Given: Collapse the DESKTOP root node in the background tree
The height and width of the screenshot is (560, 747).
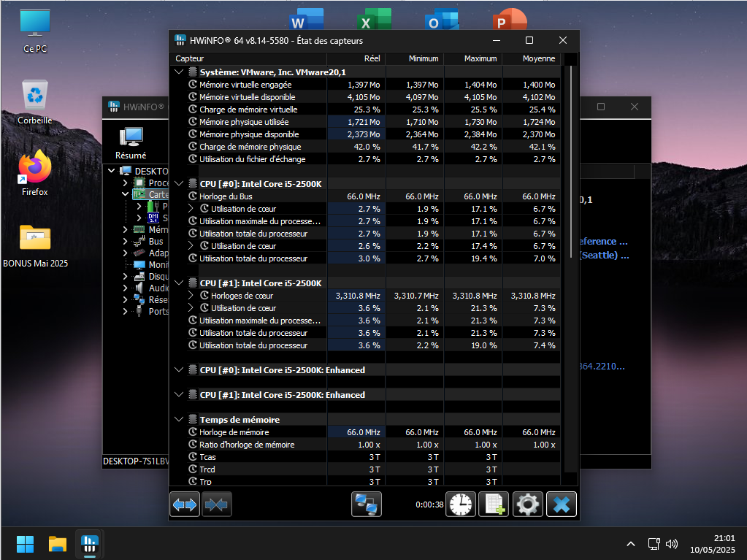Looking at the screenshot, I should (x=112, y=171).
